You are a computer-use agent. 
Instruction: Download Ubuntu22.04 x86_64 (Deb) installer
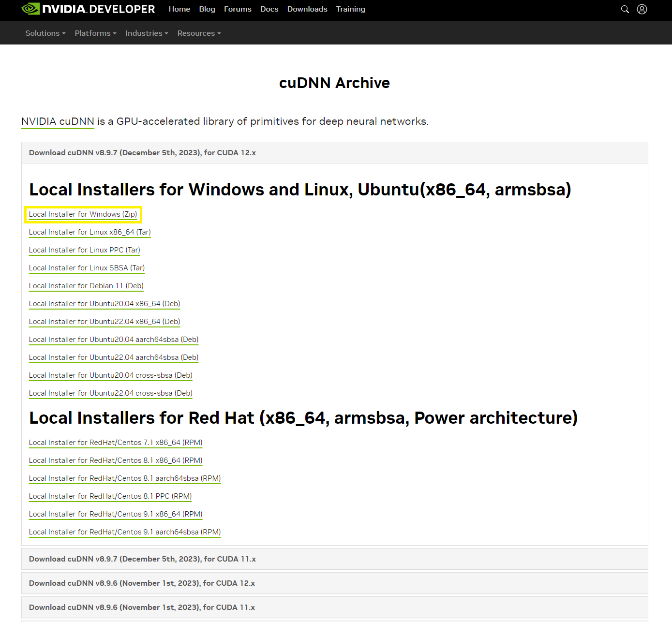(105, 322)
